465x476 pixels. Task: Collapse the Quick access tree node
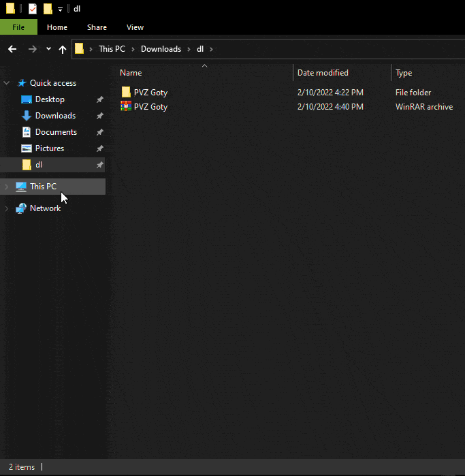click(6, 83)
